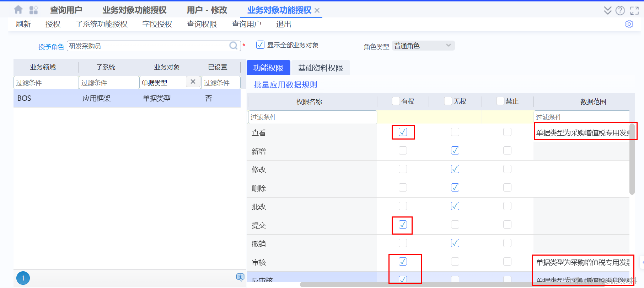644x288 pixels.
Task: Uncheck 有权 for 审核 row
Action: [403, 262]
